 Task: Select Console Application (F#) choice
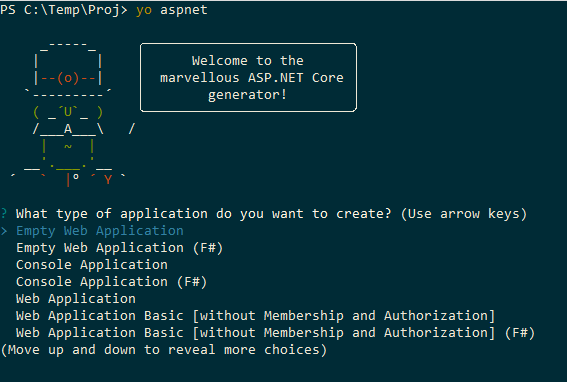111,282
